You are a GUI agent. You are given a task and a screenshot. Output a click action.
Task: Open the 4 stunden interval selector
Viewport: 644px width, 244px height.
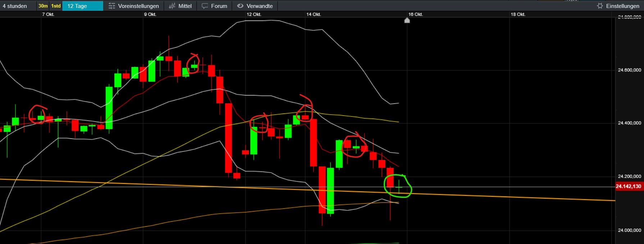[x=15, y=6]
